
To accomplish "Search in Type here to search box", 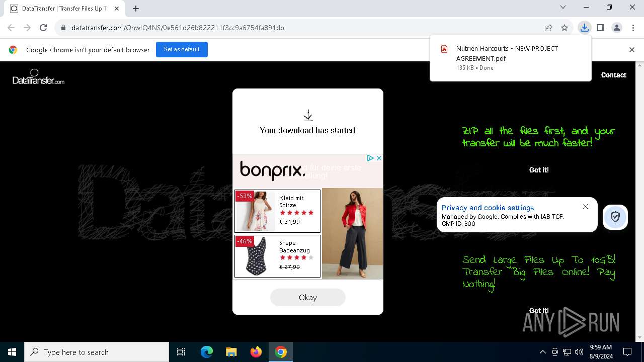I will pyautogui.click(x=97, y=352).
